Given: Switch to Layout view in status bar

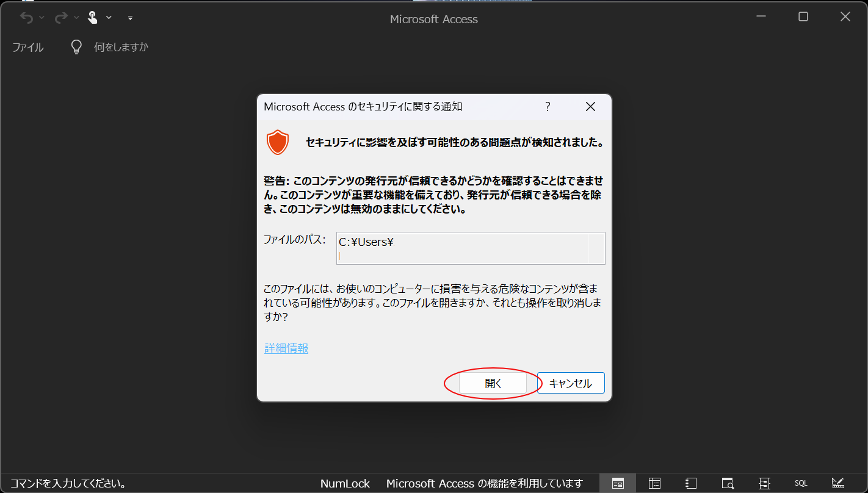Looking at the screenshot, I should coord(764,483).
